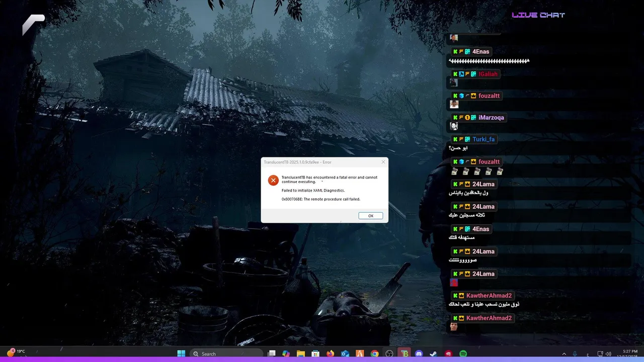
Task: Open the 19°C weather widget
Action: 16,352
